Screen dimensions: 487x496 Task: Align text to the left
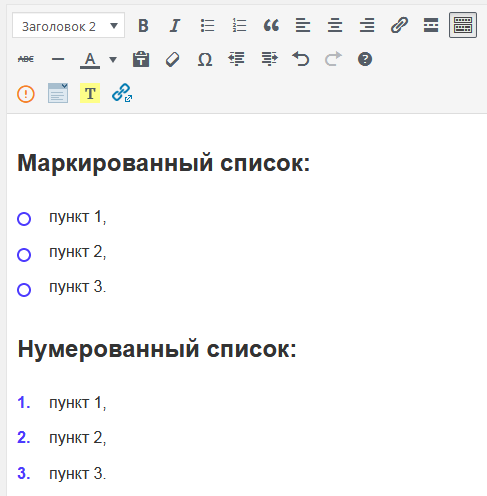(303, 25)
